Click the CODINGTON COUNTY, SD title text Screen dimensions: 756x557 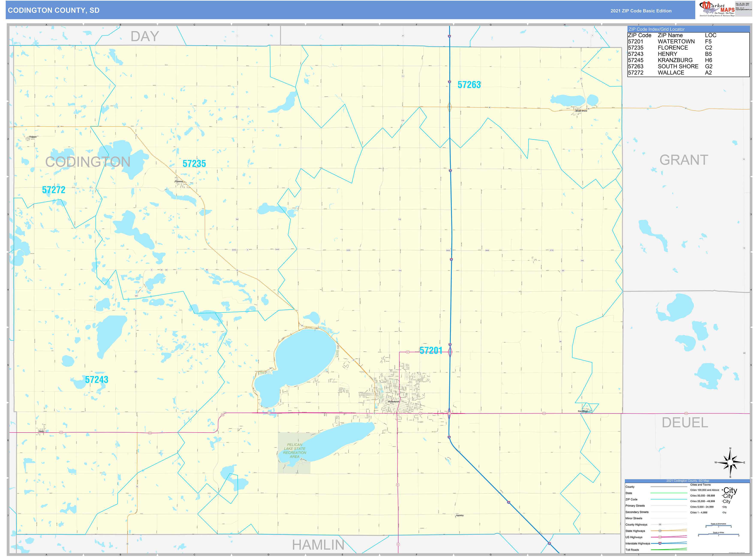54,10
